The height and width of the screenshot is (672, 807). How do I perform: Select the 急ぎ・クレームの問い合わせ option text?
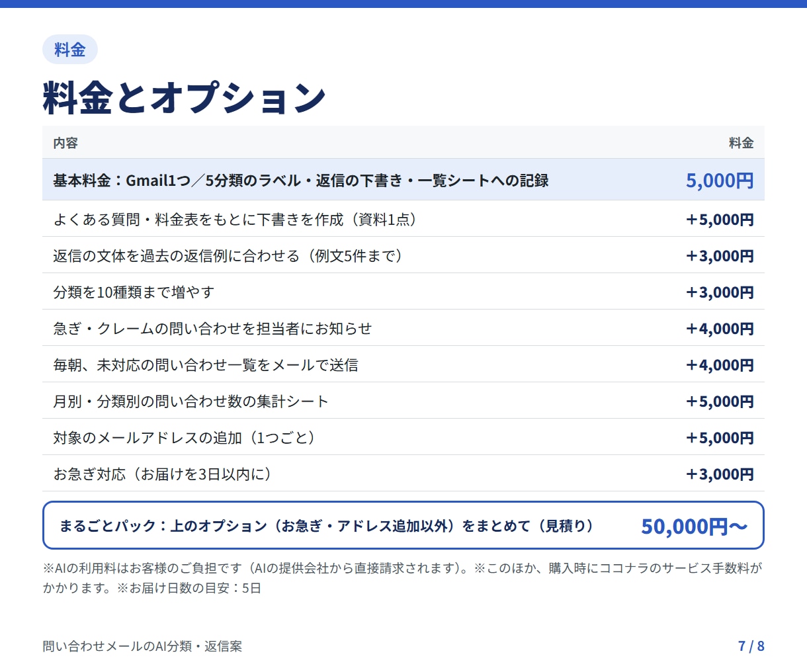point(212,329)
